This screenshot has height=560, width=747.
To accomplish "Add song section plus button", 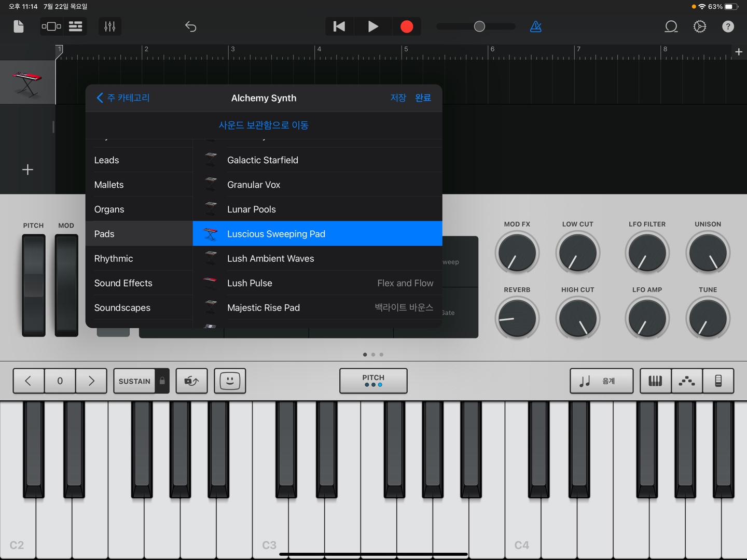I will pyautogui.click(x=739, y=52).
